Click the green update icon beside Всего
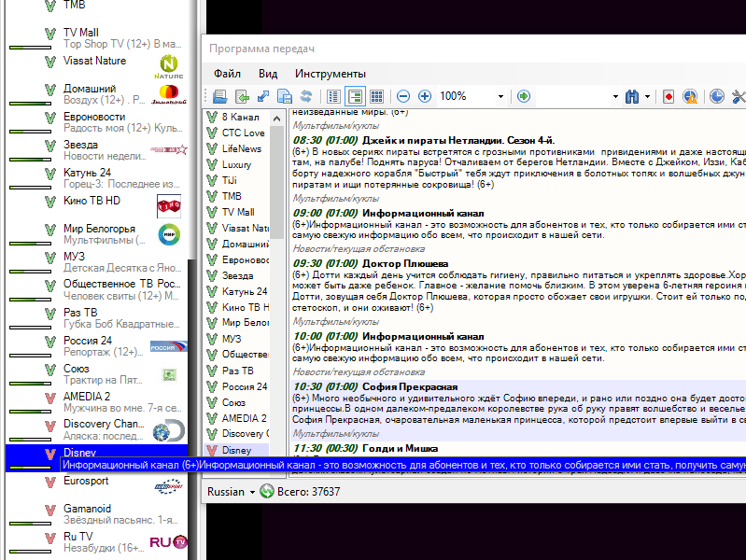This screenshot has height=560, width=746. [267, 492]
